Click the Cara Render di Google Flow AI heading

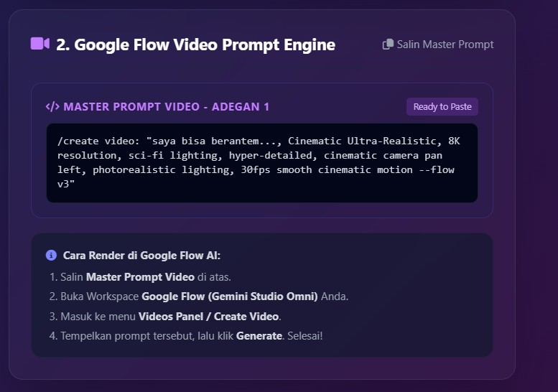click(141, 256)
